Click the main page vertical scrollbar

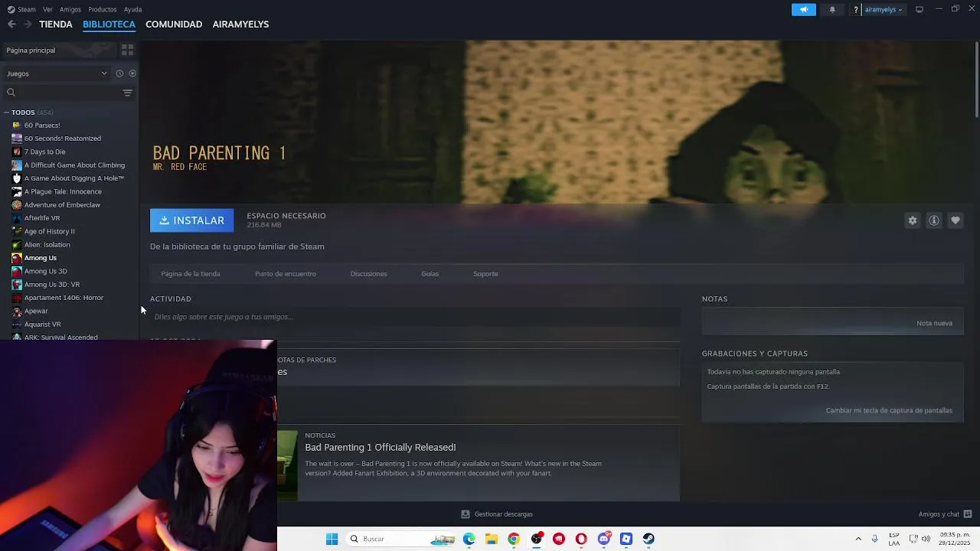976,80
